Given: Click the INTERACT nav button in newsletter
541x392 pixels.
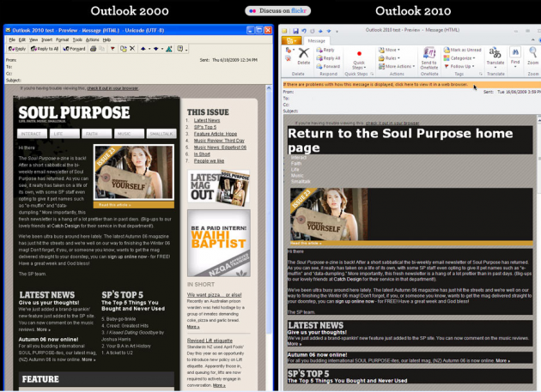Looking at the screenshot, I should (x=32, y=134).
